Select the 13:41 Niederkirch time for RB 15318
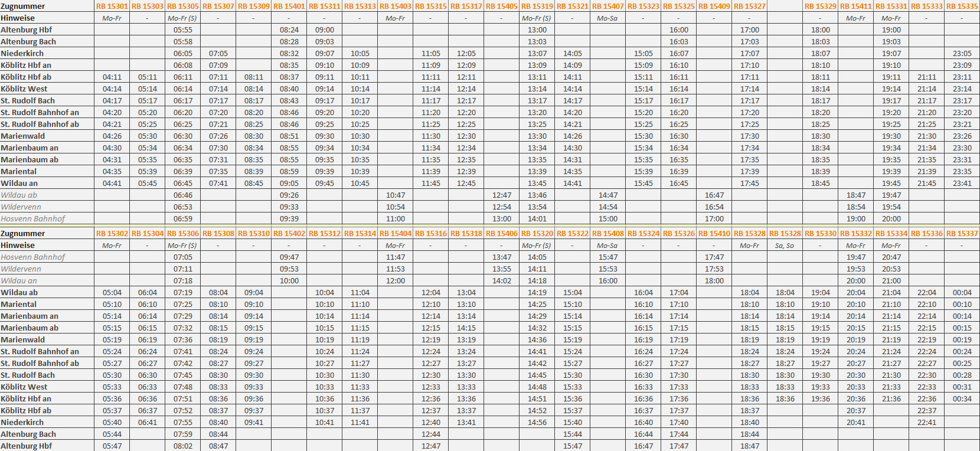980x451 pixels. coord(466,422)
